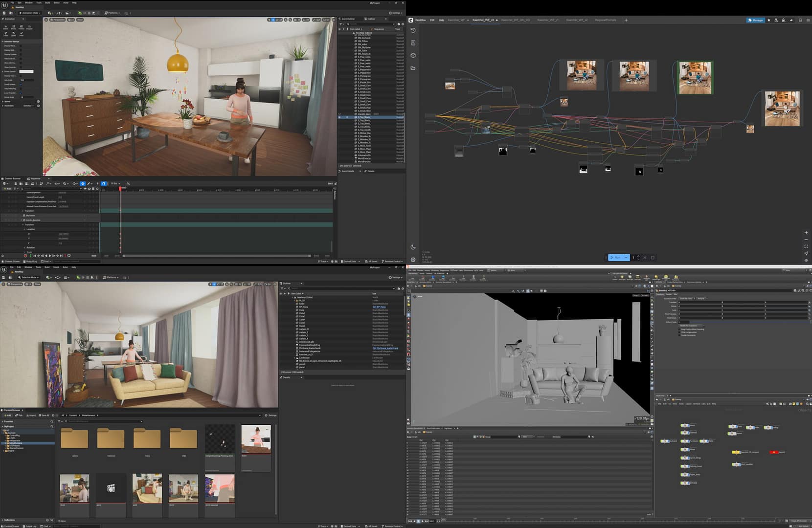Viewport: 812px width, 528px height.
Task: Click the Manager button in ComfyUI
Action: 755,20
